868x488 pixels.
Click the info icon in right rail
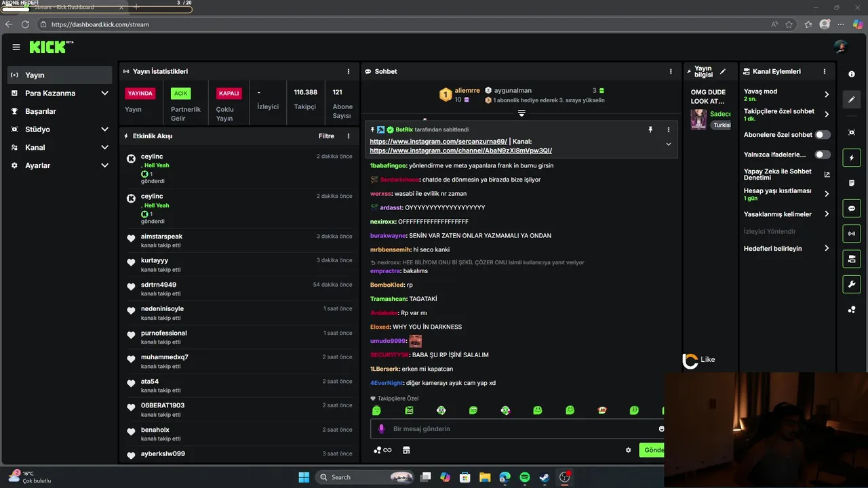coord(852,74)
